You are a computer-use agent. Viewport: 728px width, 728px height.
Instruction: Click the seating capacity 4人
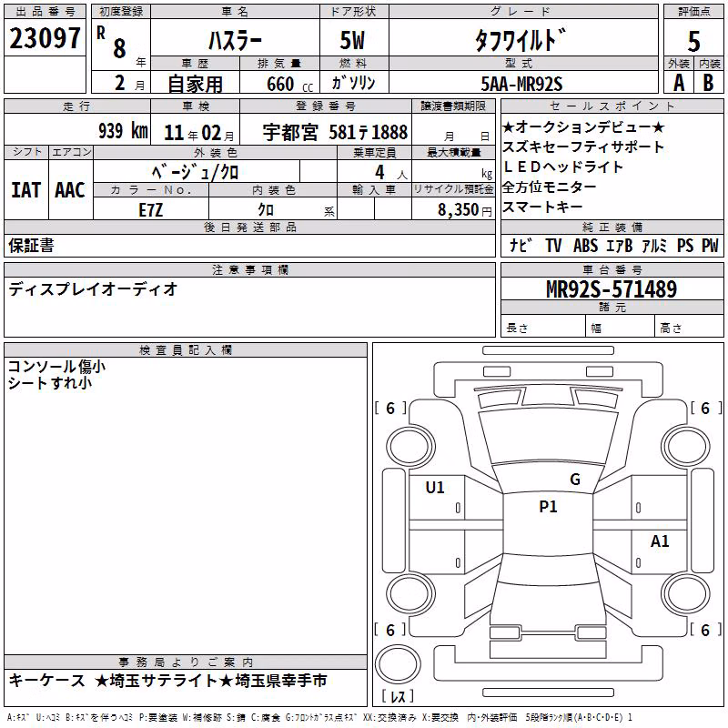pos(391,173)
